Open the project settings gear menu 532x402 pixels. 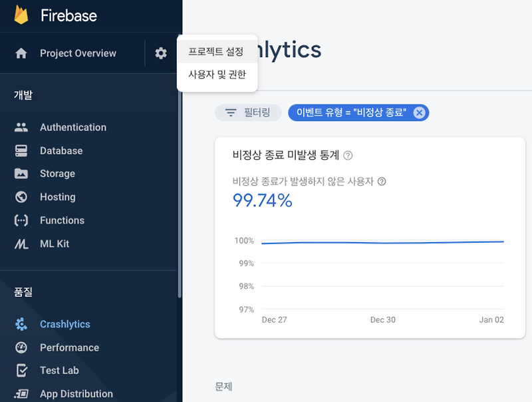[160, 53]
